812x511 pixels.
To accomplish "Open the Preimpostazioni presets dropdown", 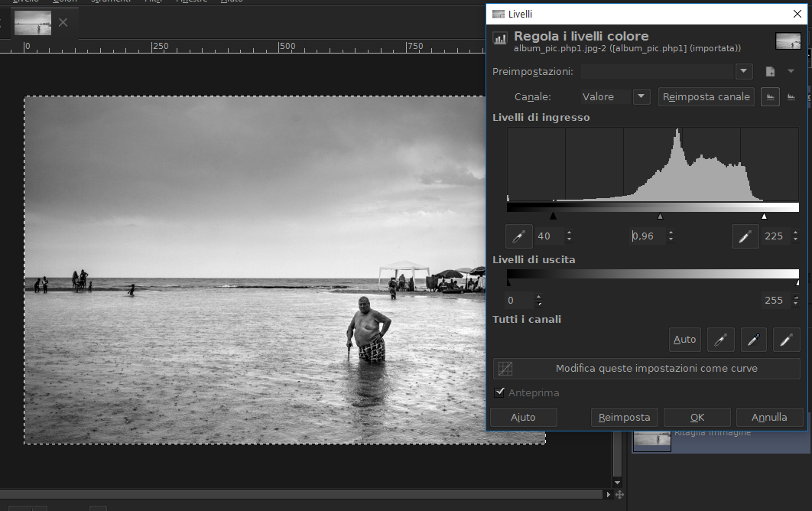I will [x=744, y=71].
